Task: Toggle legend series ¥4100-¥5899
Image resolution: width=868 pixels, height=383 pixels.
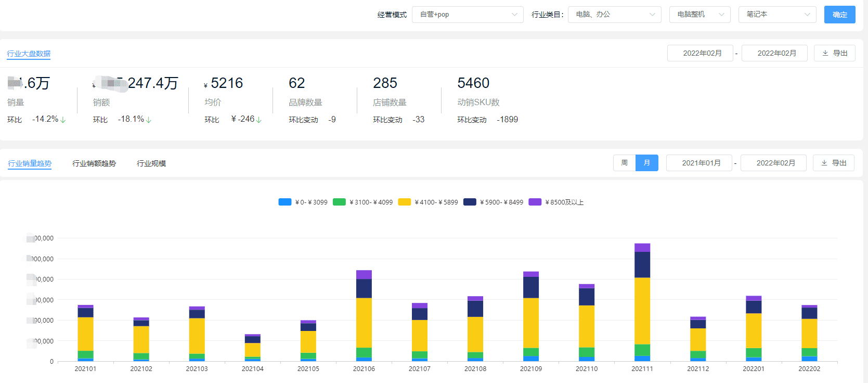Action: [x=428, y=202]
